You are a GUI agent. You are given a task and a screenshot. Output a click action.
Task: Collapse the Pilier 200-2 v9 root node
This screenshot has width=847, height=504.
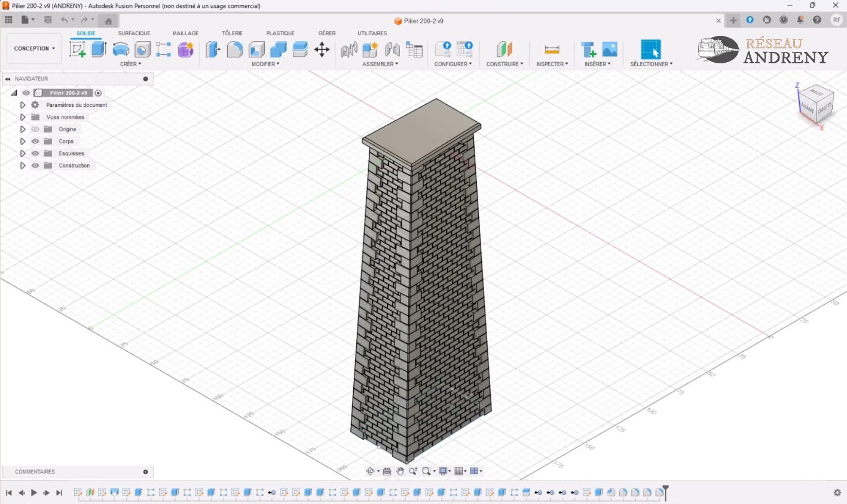point(14,93)
